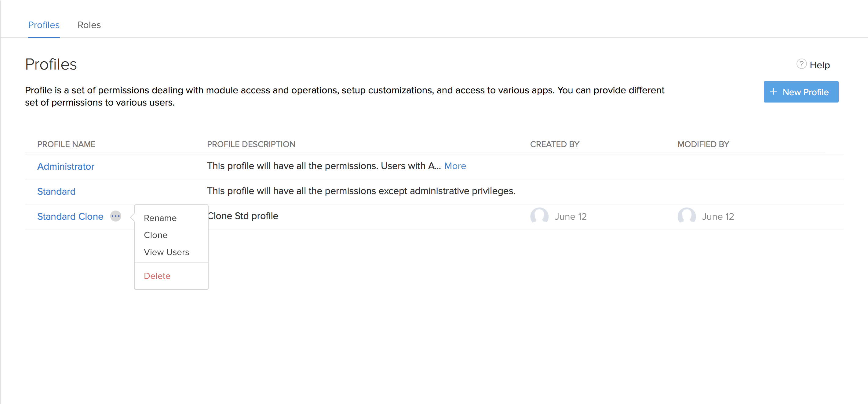Screen dimensions: 868x404
Task: Select Rename from the context menu
Action: 160,218
